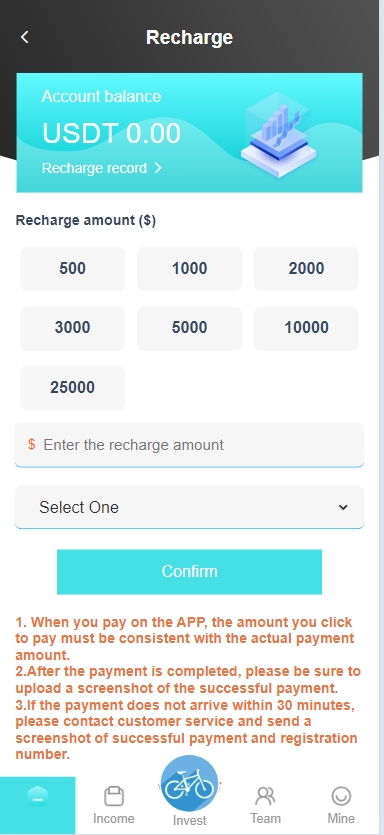Select the 500 recharge amount
Viewport: 384px width, 835px height.
coord(72,268)
